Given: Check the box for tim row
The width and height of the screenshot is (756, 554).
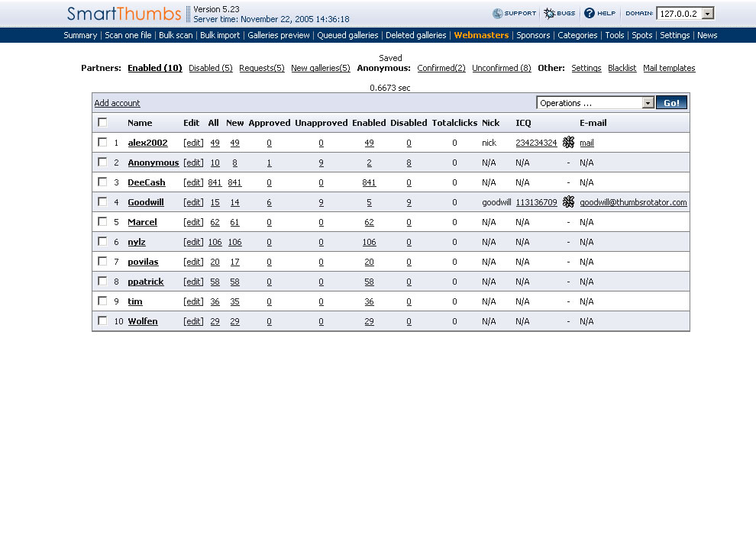Looking at the screenshot, I should coord(102,301).
